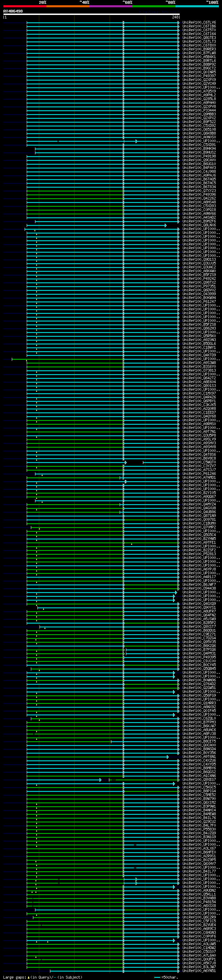Select the UniRef100_Q9XEG7 label
The image size is (222, 980).
pos(199,779)
